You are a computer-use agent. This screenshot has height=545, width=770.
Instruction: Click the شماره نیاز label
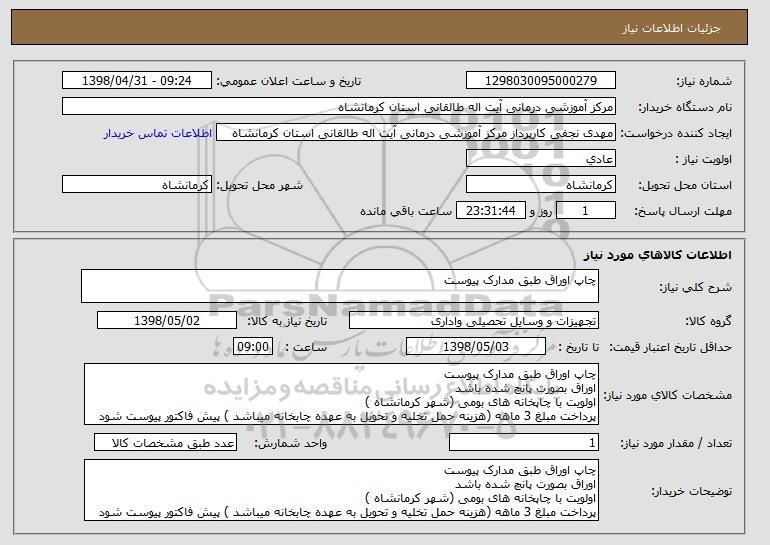(x=704, y=81)
